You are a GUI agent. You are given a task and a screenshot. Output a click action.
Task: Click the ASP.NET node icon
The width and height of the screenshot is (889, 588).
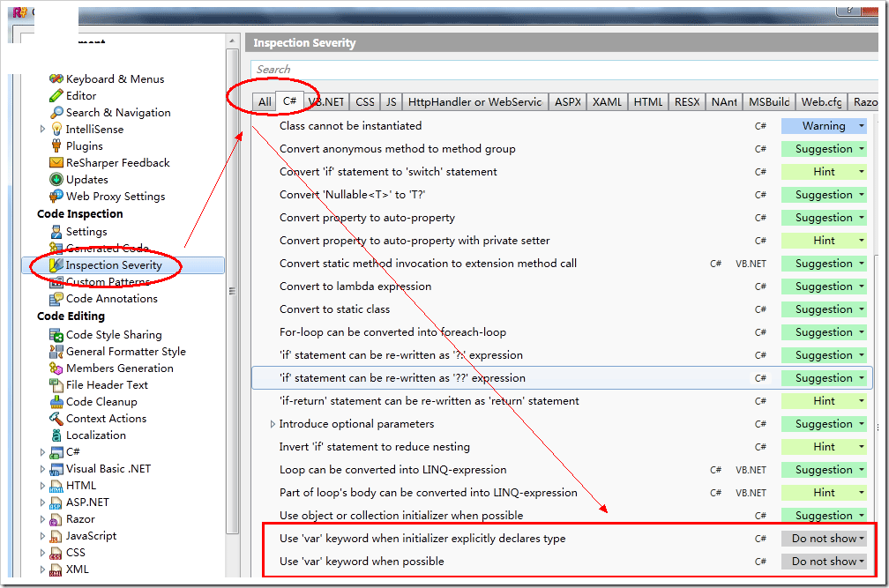pos(56,502)
